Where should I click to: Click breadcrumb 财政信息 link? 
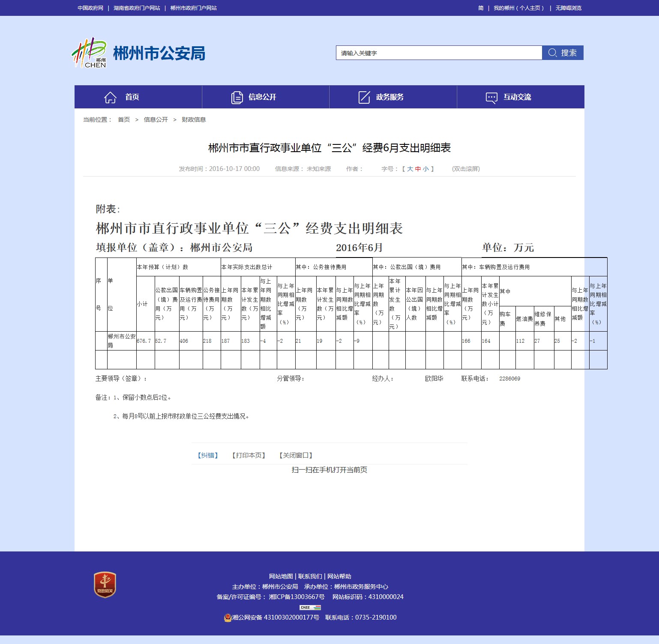click(194, 120)
